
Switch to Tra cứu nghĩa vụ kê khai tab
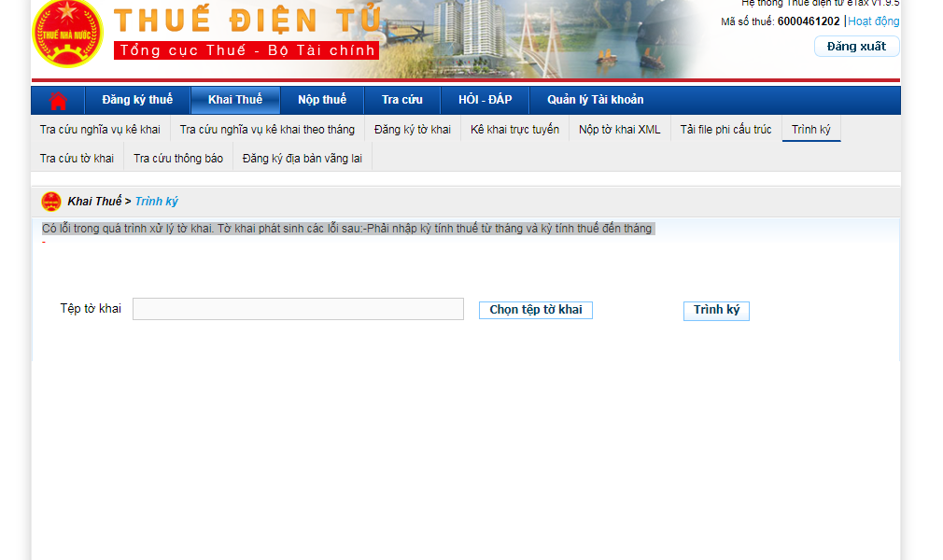click(x=100, y=130)
